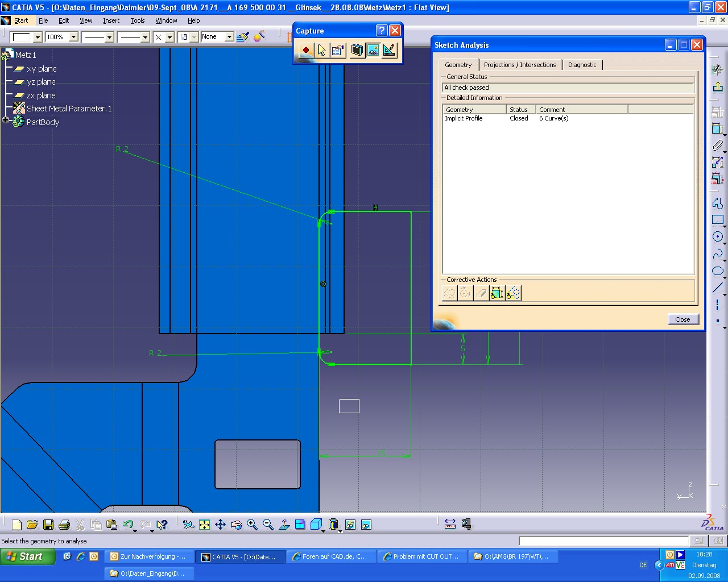This screenshot has height=582, width=728.
Task: Select the xy plane tree item
Action: coord(42,69)
